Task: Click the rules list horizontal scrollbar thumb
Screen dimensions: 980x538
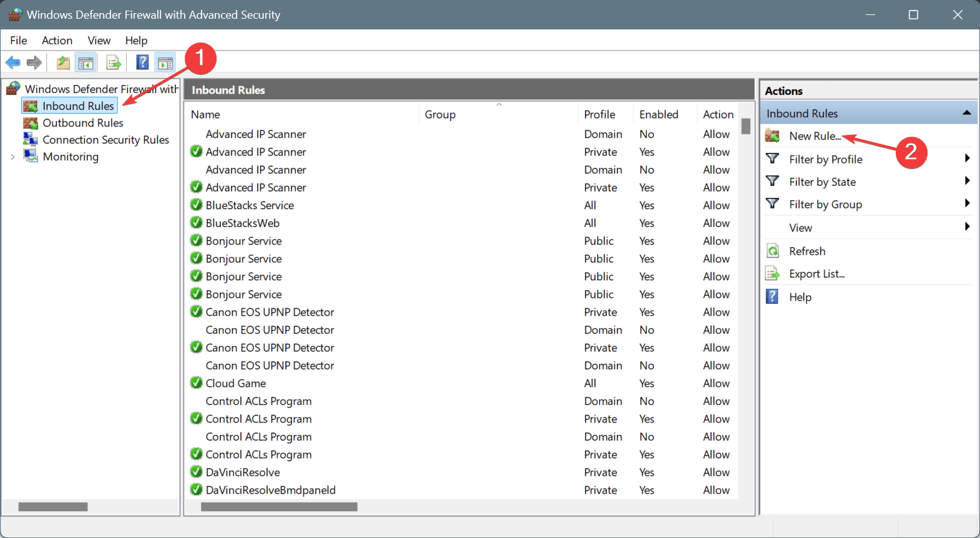Action: coord(279,507)
